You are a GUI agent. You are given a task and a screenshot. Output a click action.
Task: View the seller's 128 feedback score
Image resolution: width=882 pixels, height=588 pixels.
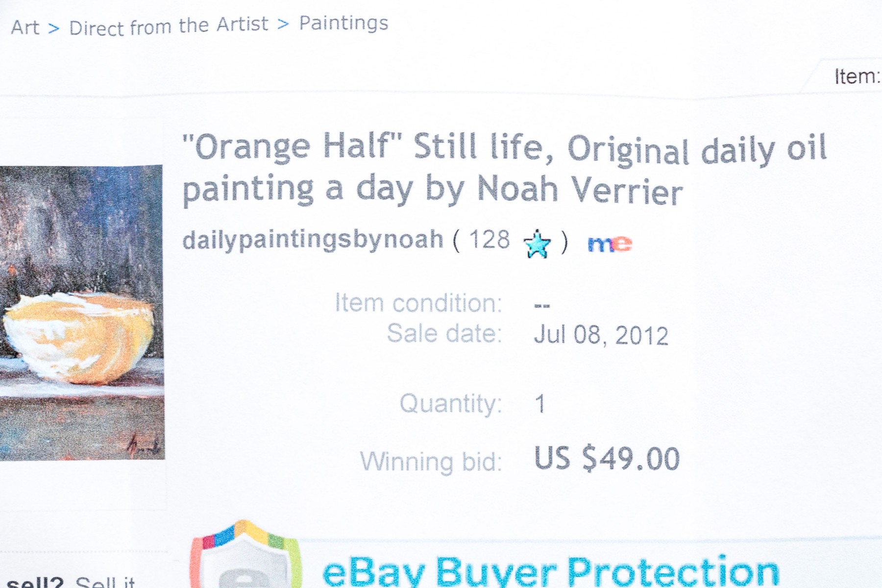click(490, 240)
